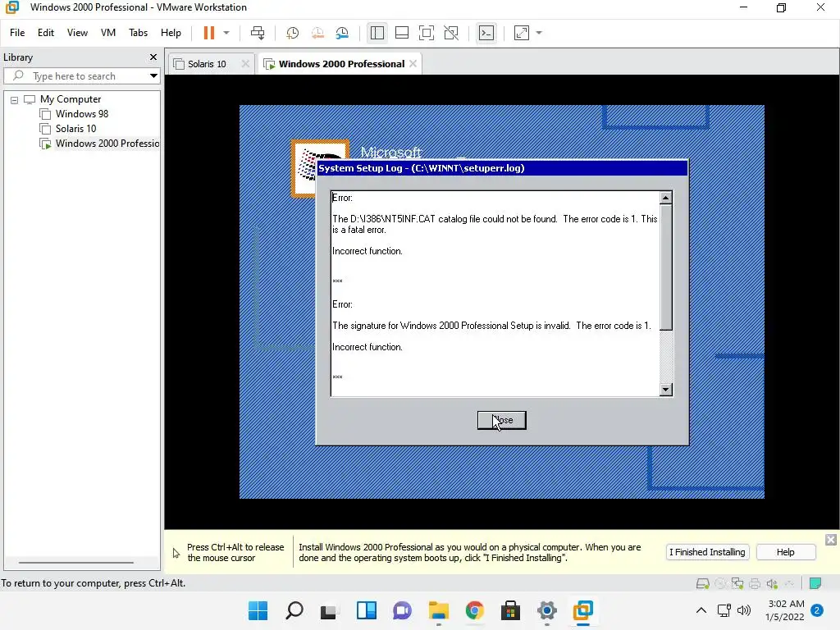Open the Snapshot Manager icon
Viewport: 840px width, 630px height.
342,33
